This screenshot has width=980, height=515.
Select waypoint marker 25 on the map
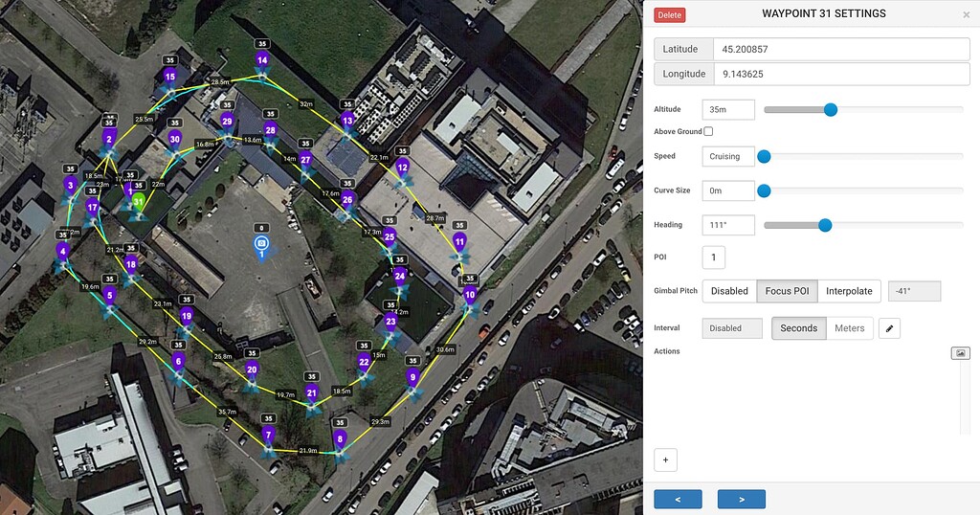point(390,237)
